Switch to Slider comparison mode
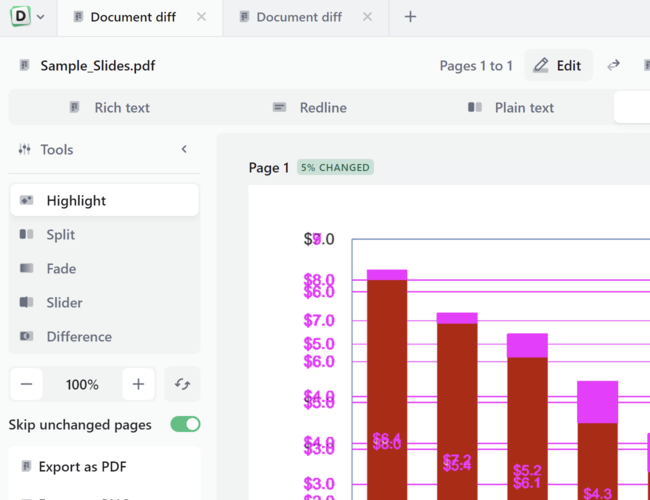Image resolution: width=650 pixels, height=500 pixels. pyautogui.click(x=104, y=302)
